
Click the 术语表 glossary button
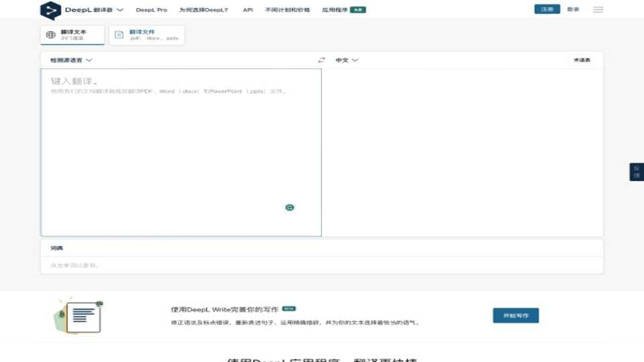(x=582, y=60)
